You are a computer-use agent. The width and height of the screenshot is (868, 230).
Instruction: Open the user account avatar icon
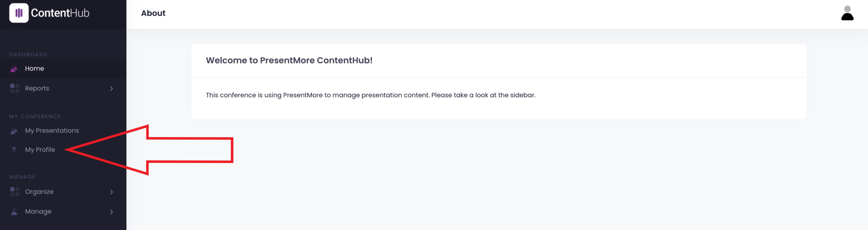click(847, 13)
